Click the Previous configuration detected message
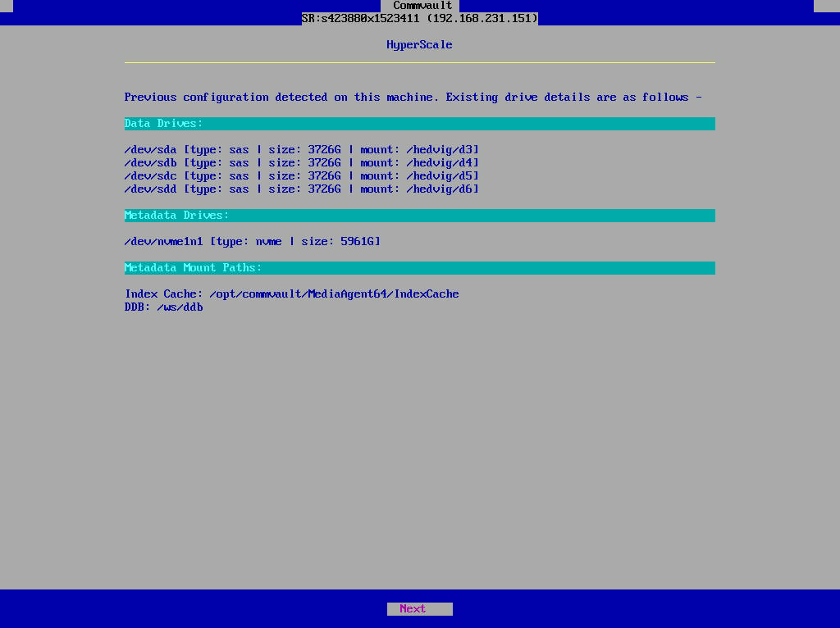The width and height of the screenshot is (840, 628). coord(413,98)
